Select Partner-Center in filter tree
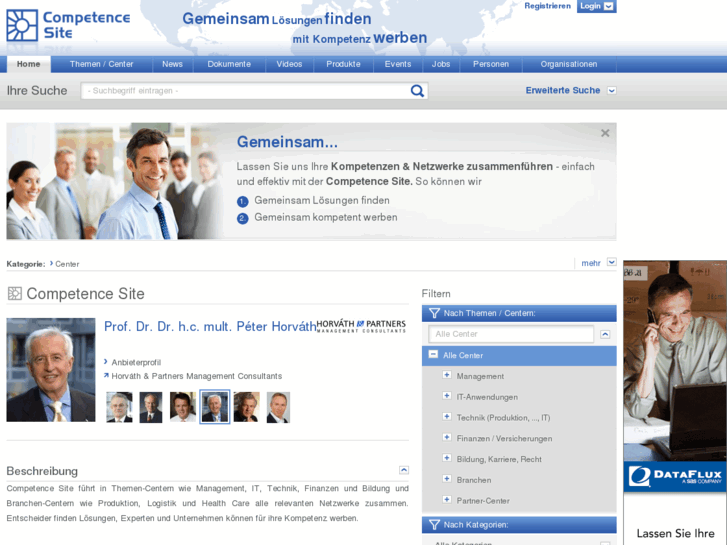The image size is (727, 545). coord(483,501)
